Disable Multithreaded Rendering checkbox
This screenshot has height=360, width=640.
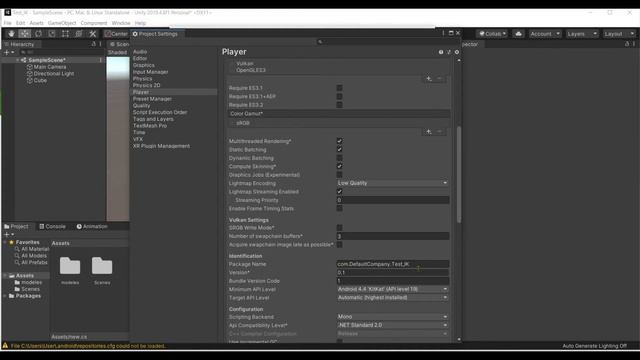coord(339,141)
